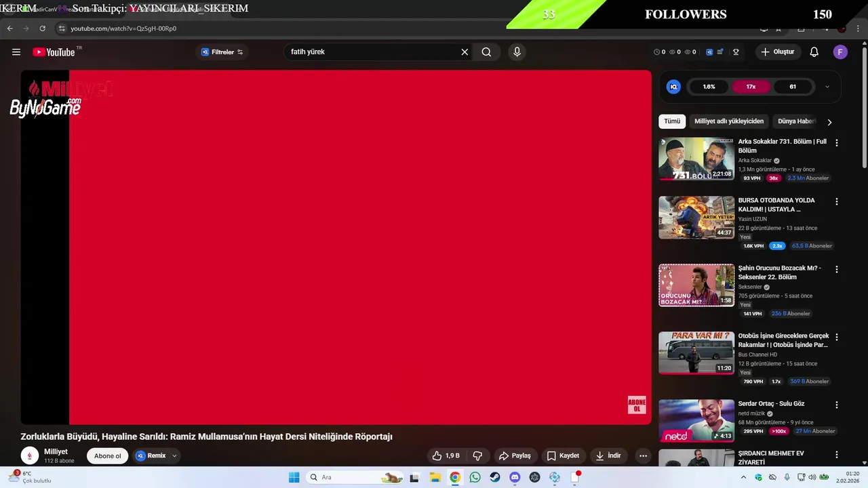
Task: Click Oluştur create button
Action: tap(777, 52)
